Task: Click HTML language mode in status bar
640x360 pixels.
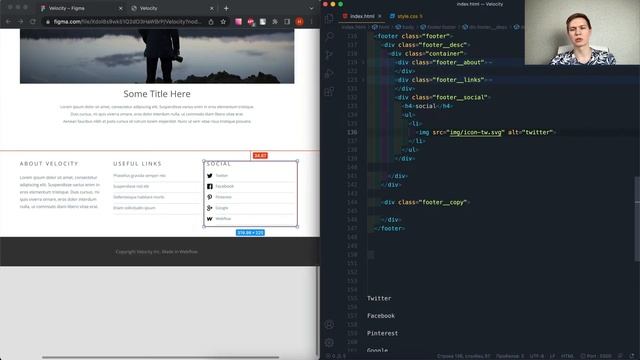Action: [567, 356]
